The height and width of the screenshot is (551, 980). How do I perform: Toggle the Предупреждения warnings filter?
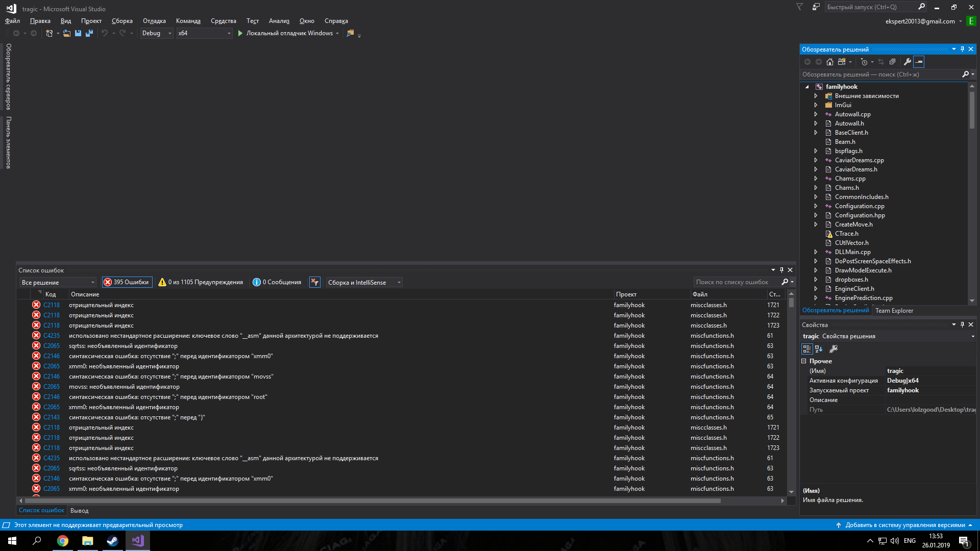pyautogui.click(x=201, y=282)
